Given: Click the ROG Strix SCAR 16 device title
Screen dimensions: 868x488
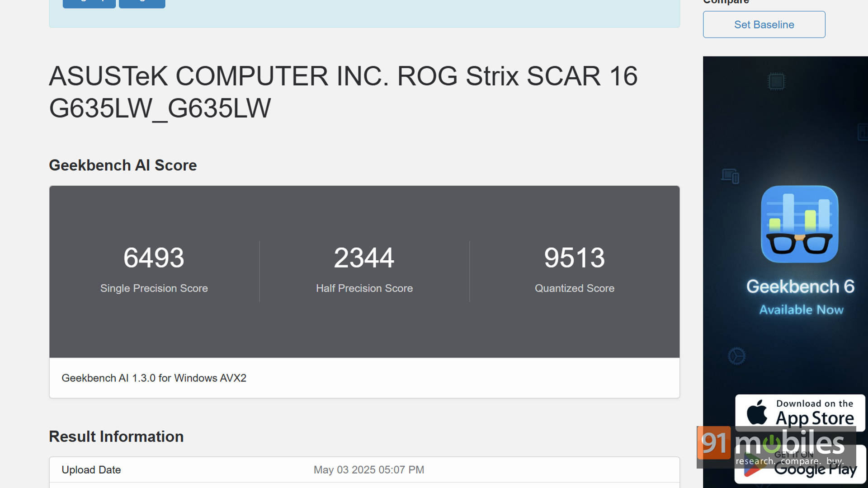Looking at the screenshot, I should (x=343, y=92).
